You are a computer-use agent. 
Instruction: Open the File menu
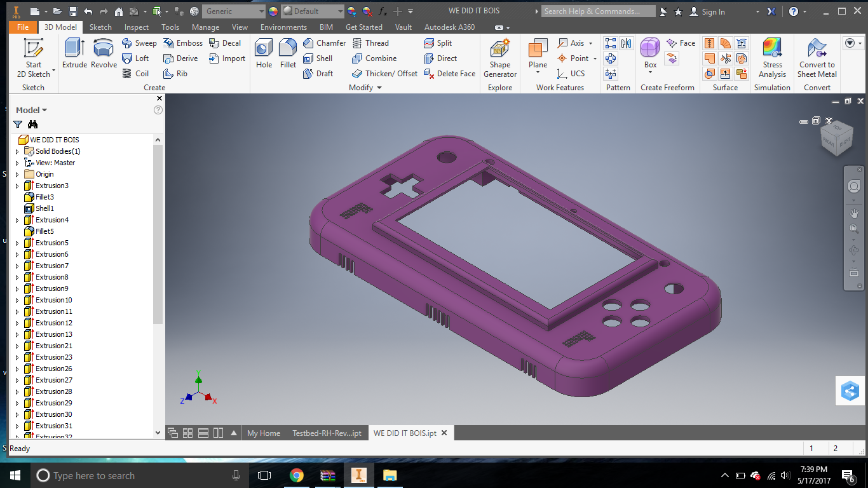(23, 27)
